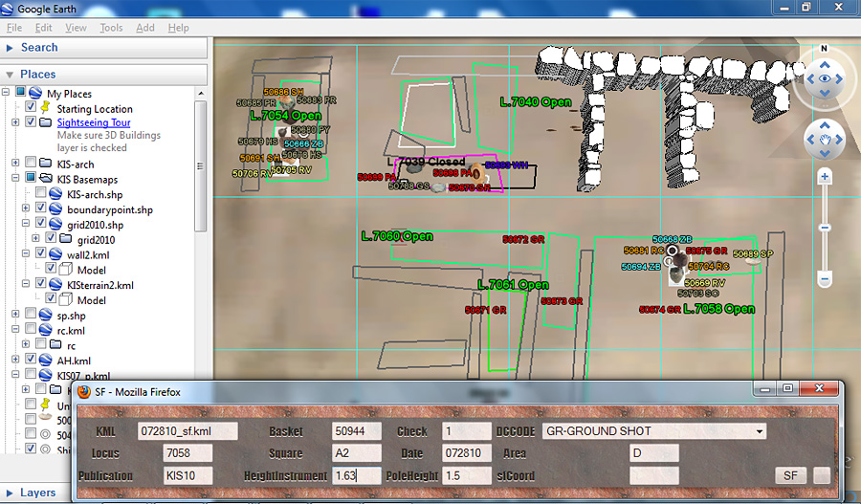Click the HeightInstrument input field
Screen dimensions: 861x504
click(x=357, y=475)
